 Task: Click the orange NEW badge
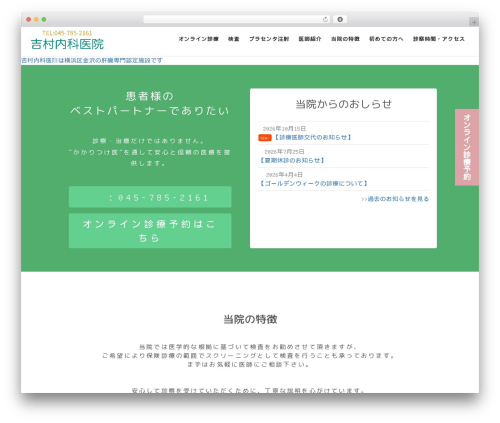point(265,138)
